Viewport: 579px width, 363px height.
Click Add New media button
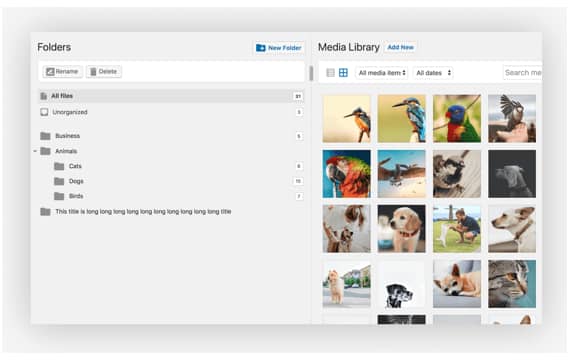pos(400,47)
